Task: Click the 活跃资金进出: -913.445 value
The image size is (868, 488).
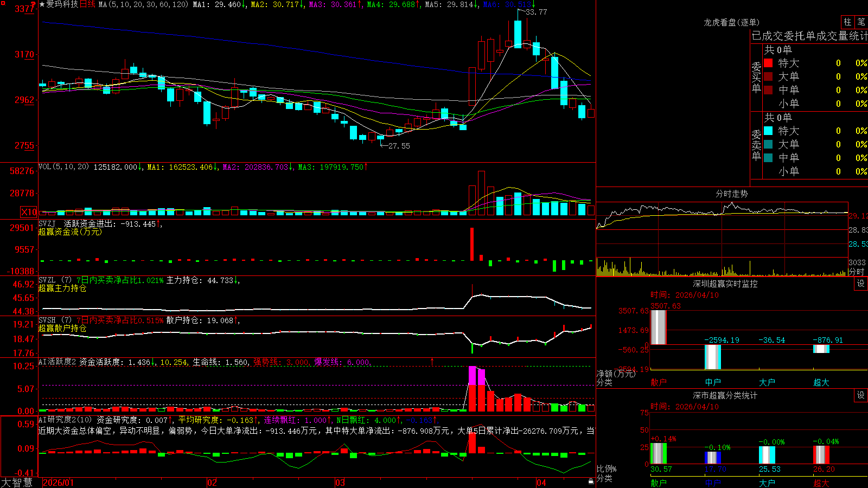Action: click(x=110, y=224)
